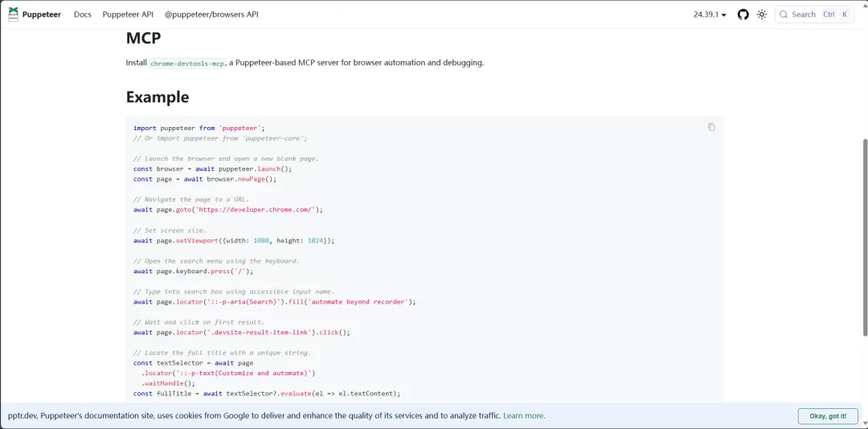The height and width of the screenshot is (429, 868).
Task: Click the page.setViewport code line
Action: (x=234, y=241)
